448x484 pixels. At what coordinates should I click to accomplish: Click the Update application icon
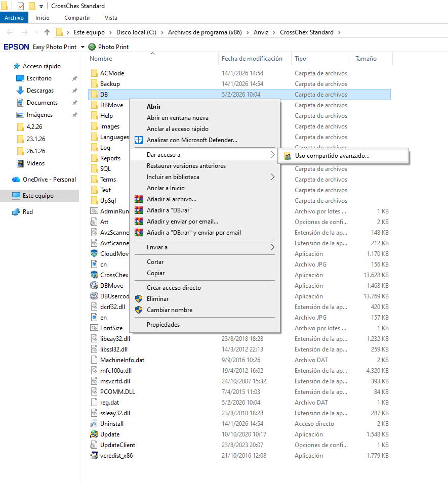coord(94,434)
